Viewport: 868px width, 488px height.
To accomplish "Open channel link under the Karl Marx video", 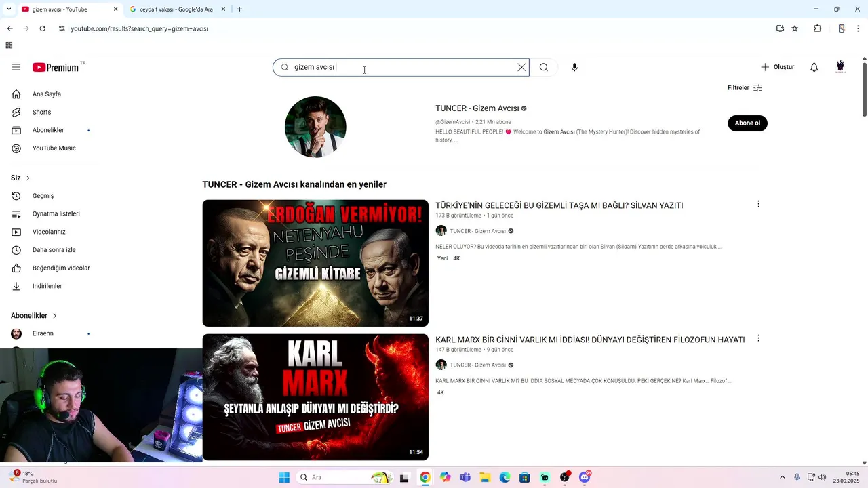I will tap(477, 365).
